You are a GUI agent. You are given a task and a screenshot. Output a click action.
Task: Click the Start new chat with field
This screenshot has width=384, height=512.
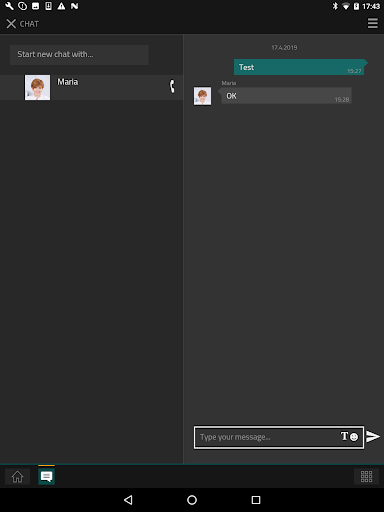(x=79, y=55)
